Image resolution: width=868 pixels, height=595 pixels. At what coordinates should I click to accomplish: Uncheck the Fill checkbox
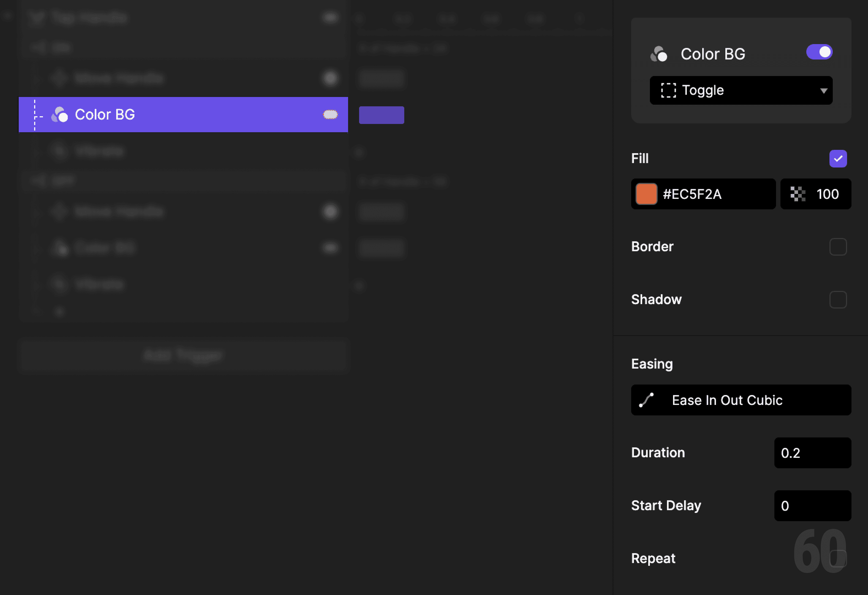[x=839, y=158]
